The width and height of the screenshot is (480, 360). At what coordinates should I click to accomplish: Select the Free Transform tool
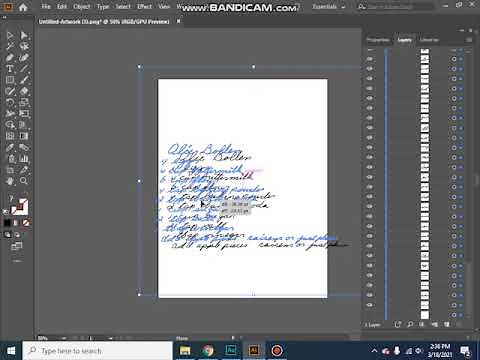coord(24,114)
